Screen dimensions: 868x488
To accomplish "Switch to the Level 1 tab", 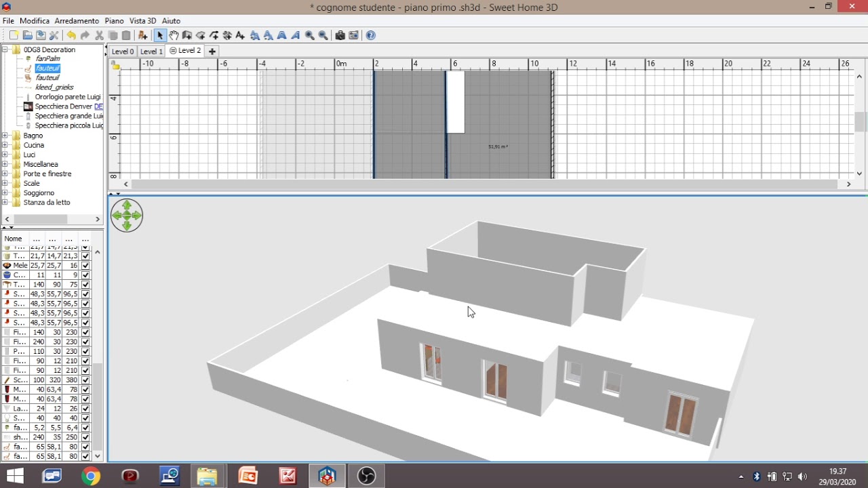I will point(151,52).
